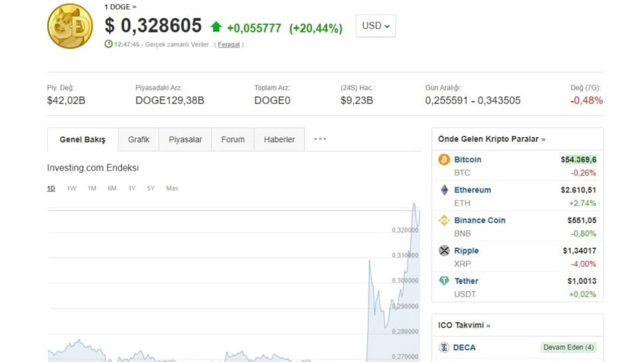Open the Haberler tab
Screen dimensions: 644x362
point(279,140)
